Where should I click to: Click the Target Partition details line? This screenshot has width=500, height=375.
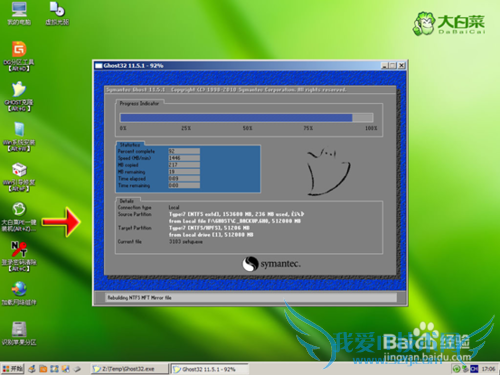(x=211, y=231)
